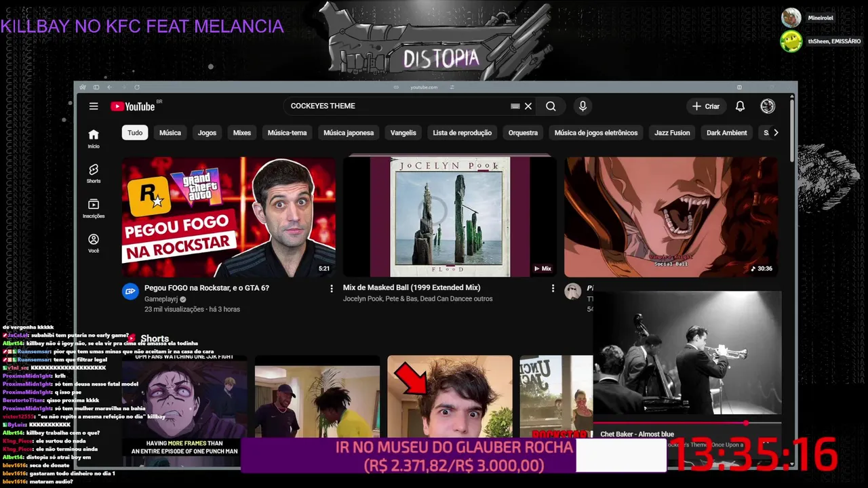868x488 pixels.
Task: Click the magnifier search button
Action: [x=551, y=106]
